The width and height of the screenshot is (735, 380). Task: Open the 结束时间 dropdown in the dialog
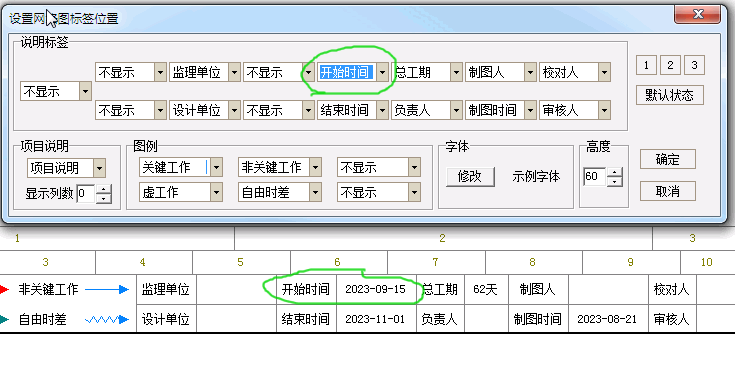(383, 110)
